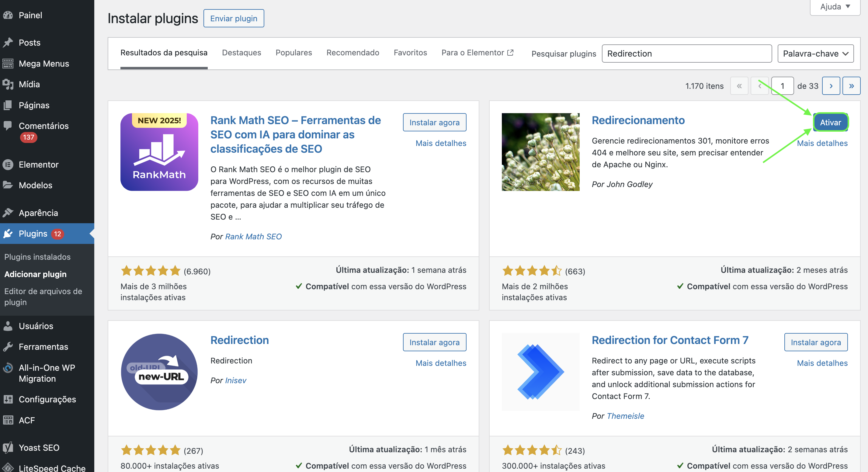Viewport: 868px width, 472px height.
Task: Click the current page number field
Action: [783, 86]
